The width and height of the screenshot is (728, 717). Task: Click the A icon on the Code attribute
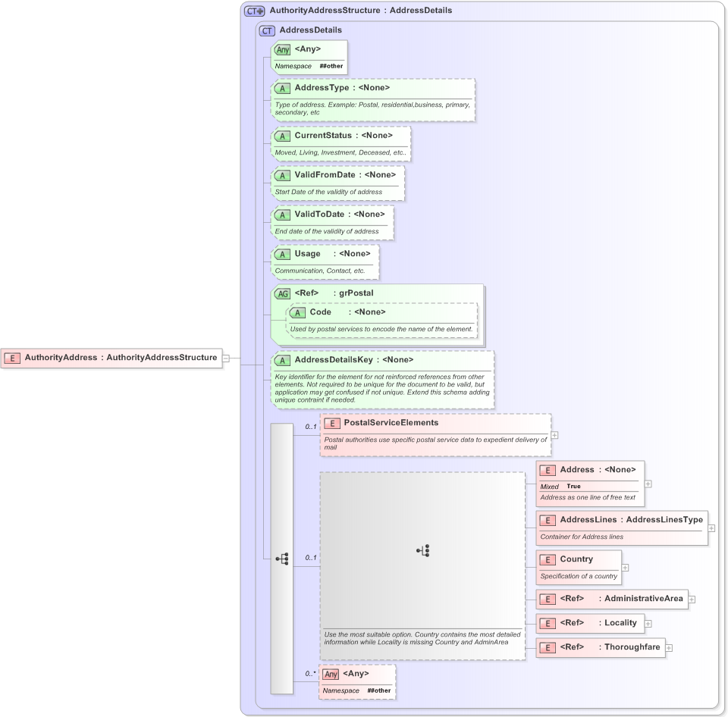click(x=299, y=312)
